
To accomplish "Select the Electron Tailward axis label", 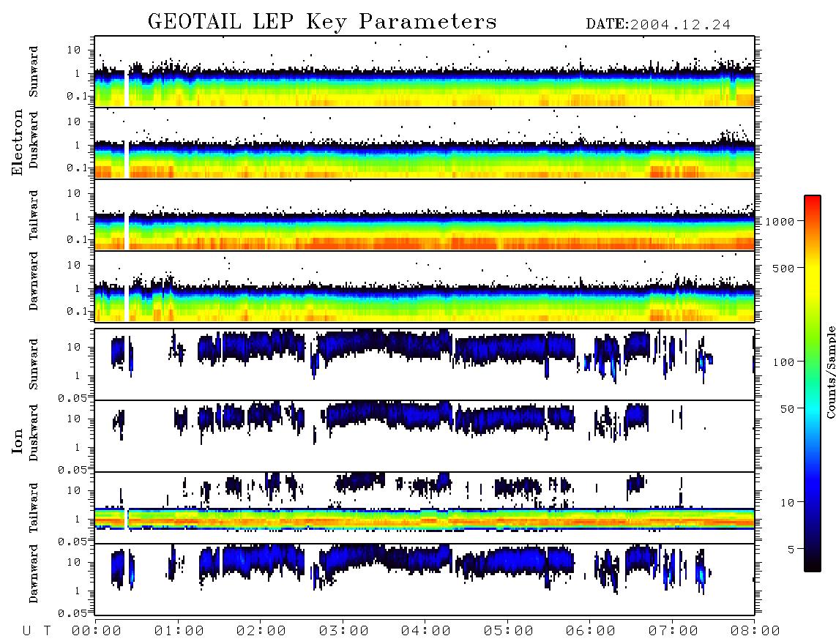I will point(34,215).
